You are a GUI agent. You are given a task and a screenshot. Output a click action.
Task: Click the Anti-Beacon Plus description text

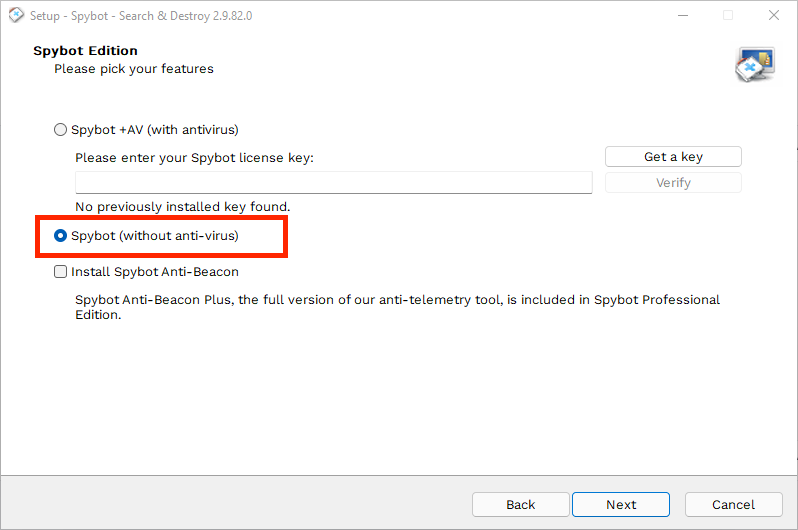[x=397, y=307]
